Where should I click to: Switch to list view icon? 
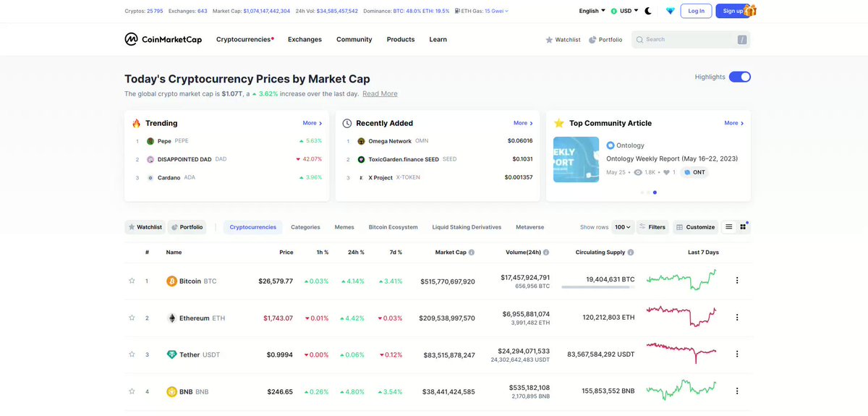pos(728,226)
